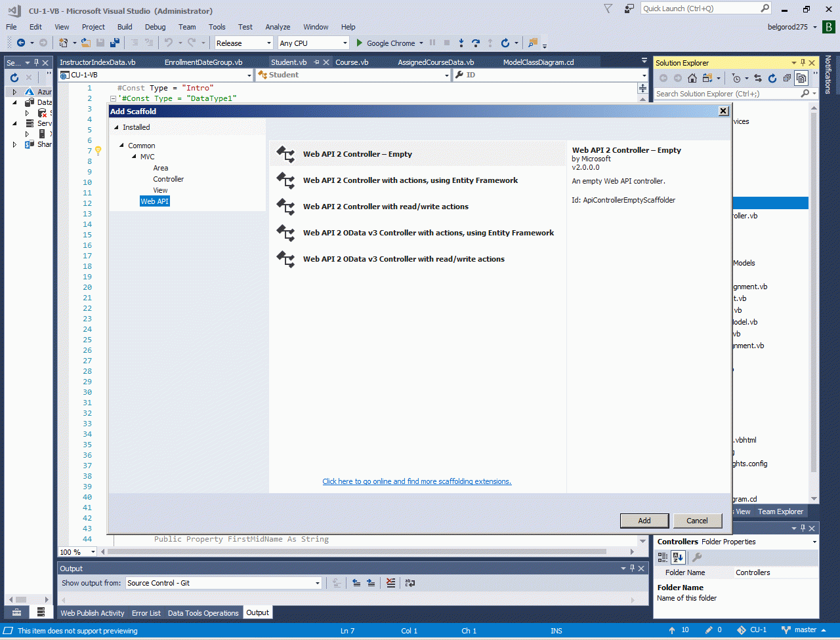The image size is (840, 640).
Task: Click the Solution Explorer search magnifier icon
Action: click(805, 94)
